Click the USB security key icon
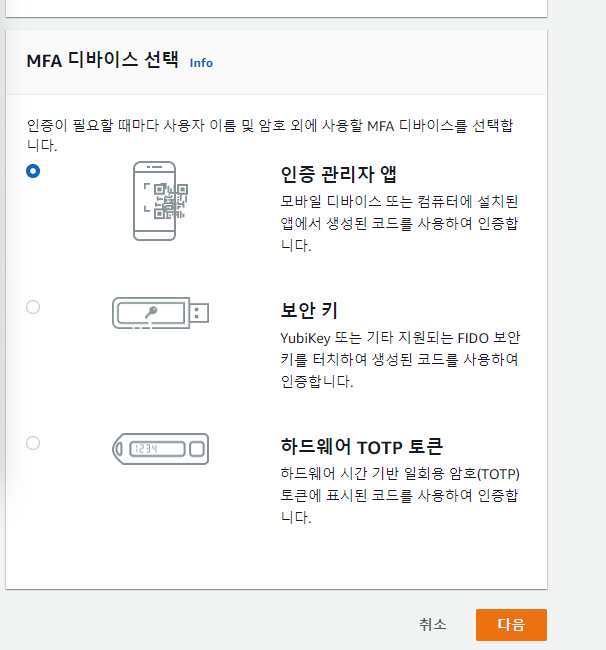This screenshot has height=650, width=606. (160, 313)
